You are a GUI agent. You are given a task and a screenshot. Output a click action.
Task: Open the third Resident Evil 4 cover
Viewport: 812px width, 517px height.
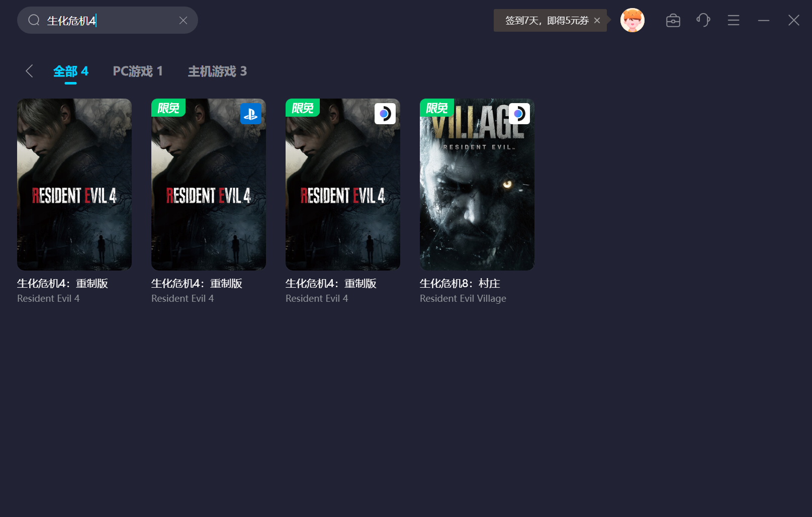coord(343,185)
